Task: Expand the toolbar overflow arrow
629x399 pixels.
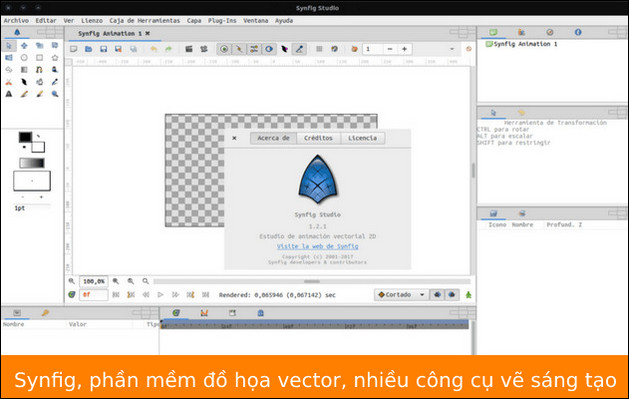Action: 452,49
